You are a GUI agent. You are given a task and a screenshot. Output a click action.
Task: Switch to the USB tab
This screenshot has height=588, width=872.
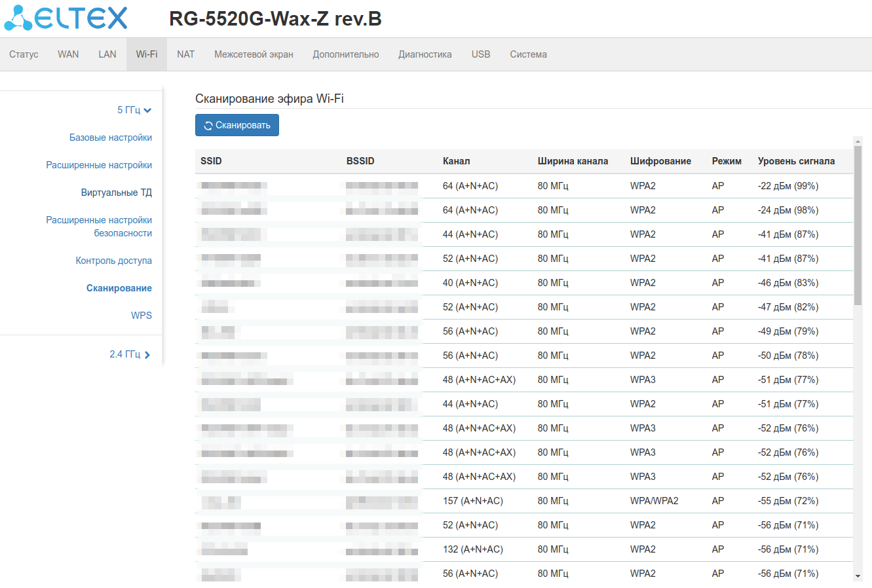tap(480, 54)
